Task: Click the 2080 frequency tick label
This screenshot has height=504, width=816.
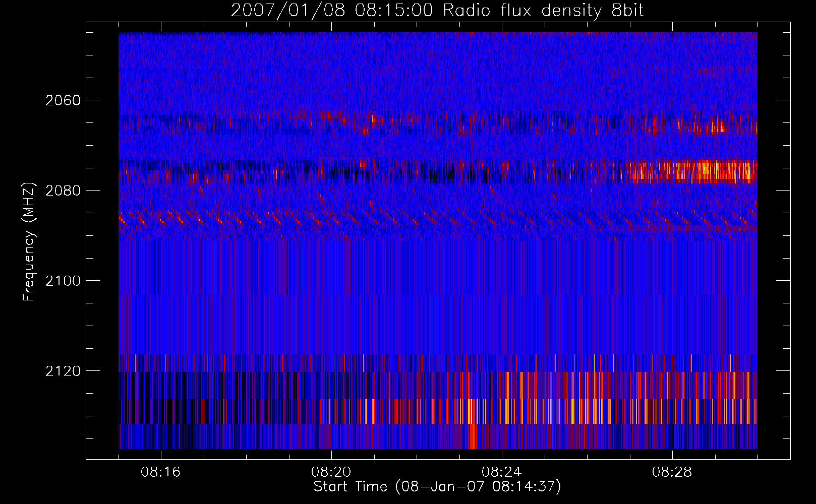Action: coord(63,191)
